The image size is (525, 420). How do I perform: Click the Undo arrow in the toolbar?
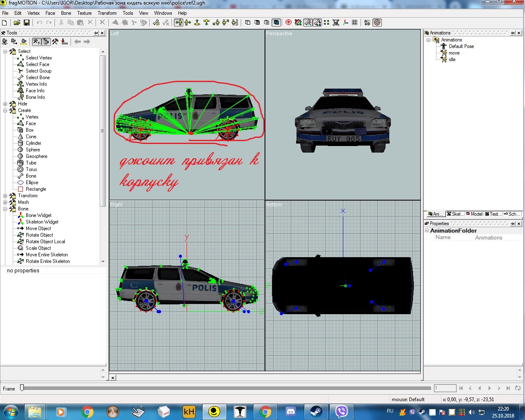pyautogui.click(x=39, y=23)
